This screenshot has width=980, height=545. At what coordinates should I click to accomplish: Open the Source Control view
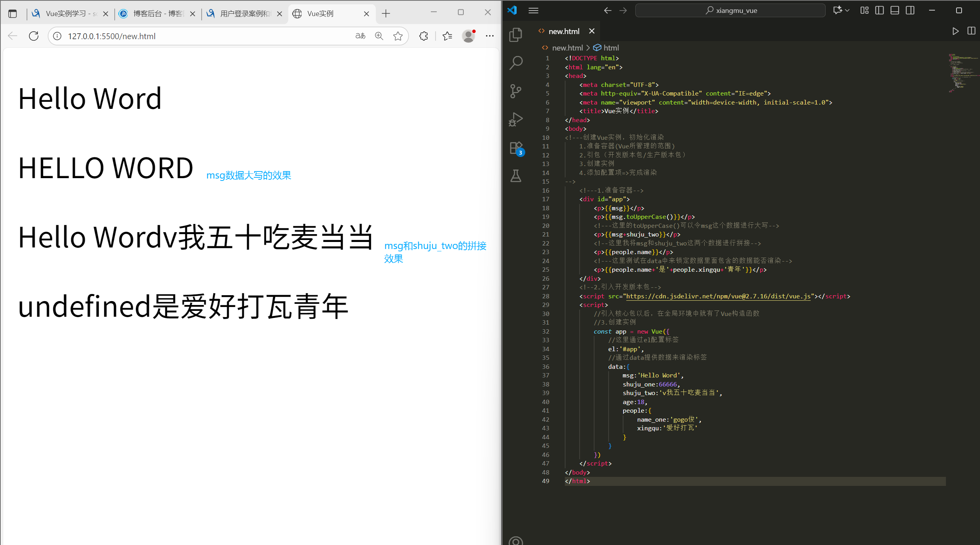click(x=515, y=90)
